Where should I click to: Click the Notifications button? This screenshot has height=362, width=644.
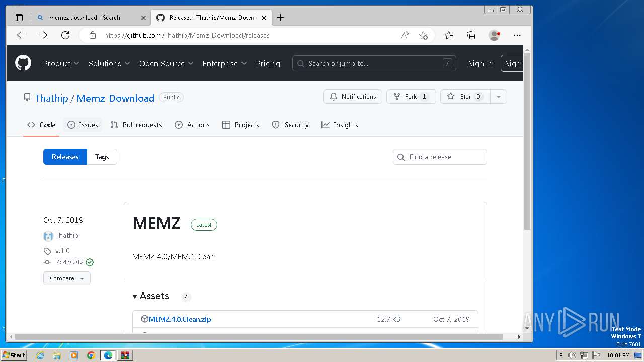(353, 97)
